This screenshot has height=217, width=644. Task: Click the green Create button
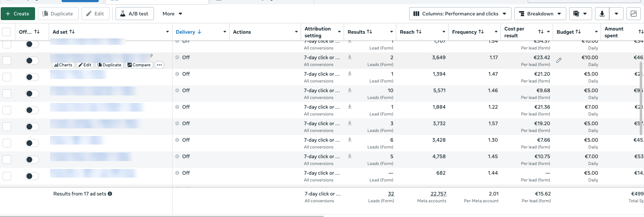point(18,14)
